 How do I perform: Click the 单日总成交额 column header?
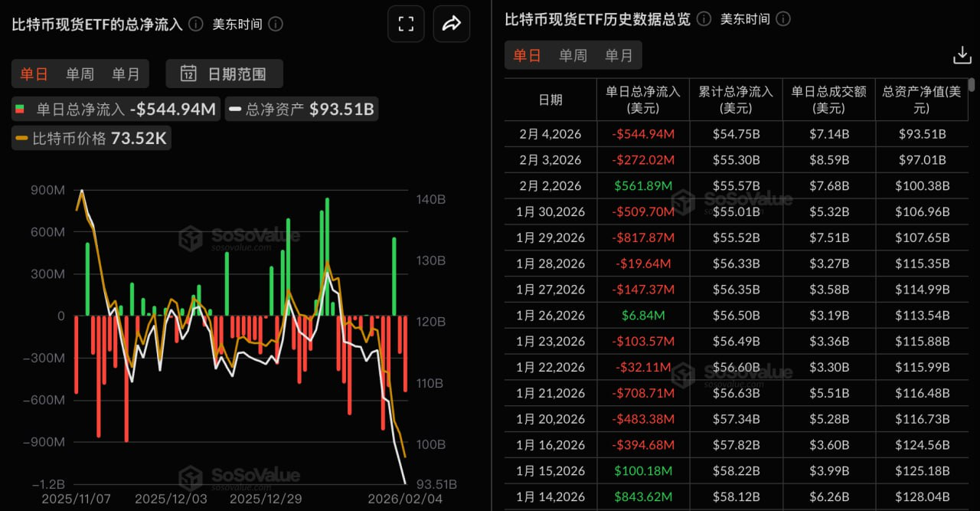pyautogui.click(x=828, y=100)
